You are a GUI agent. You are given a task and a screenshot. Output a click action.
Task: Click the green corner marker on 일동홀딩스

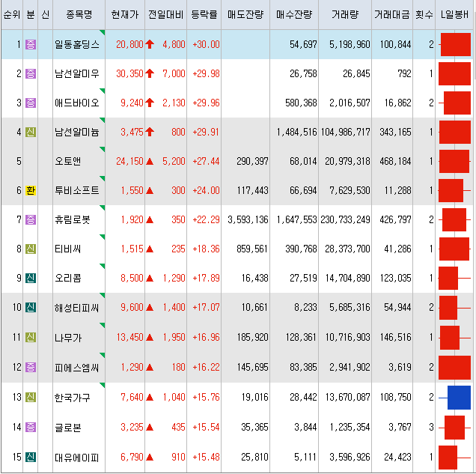click(x=103, y=32)
